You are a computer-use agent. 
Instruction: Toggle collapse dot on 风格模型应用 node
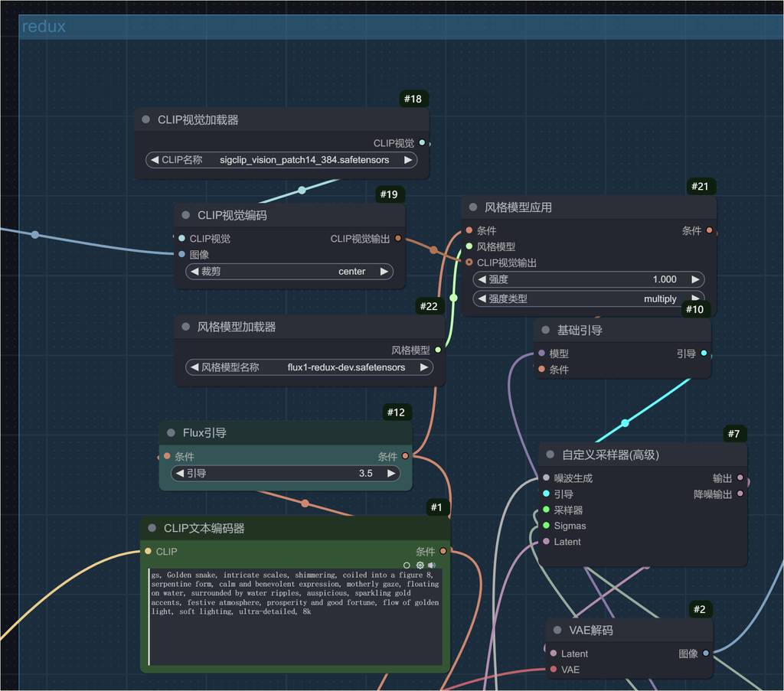[472, 207]
